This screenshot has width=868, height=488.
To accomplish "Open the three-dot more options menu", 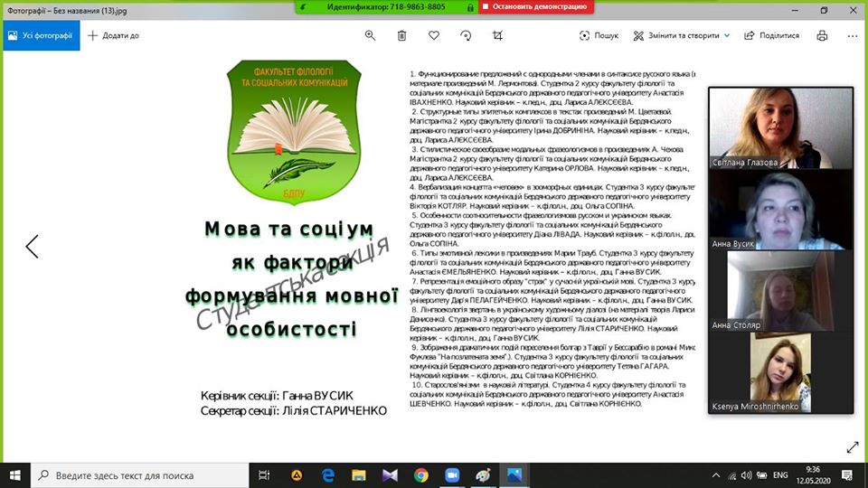I will 853,35.
